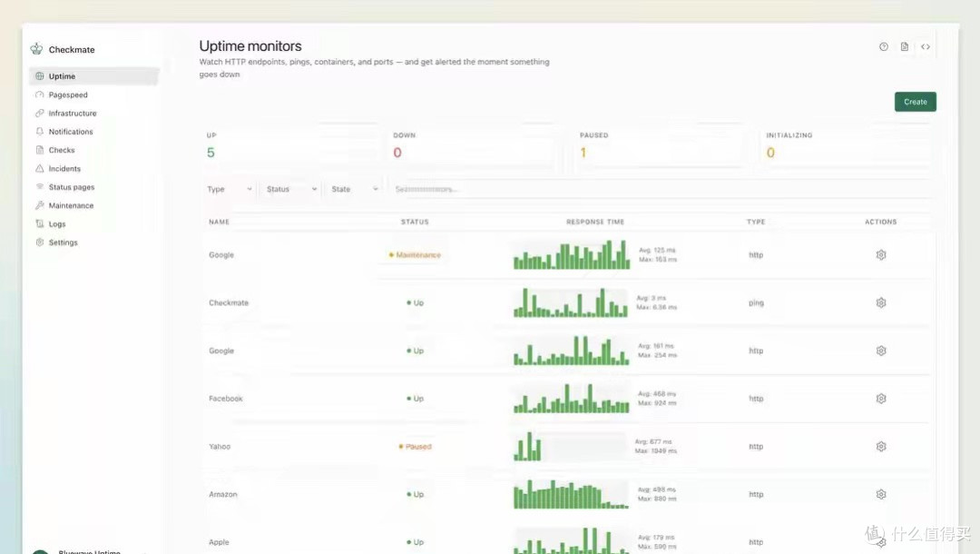Click the Amazon response time chart
The height and width of the screenshot is (554, 980).
tap(571, 494)
